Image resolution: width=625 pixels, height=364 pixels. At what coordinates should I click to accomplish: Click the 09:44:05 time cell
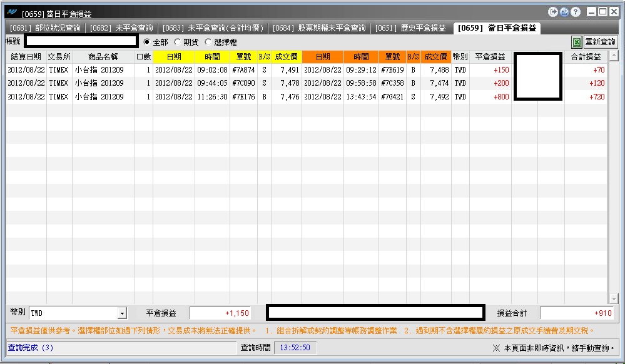click(x=212, y=83)
